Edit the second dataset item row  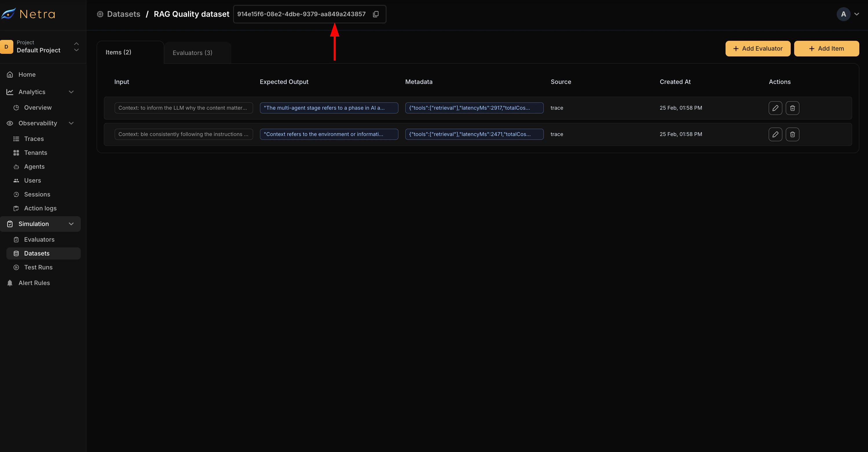pyautogui.click(x=775, y=134)
